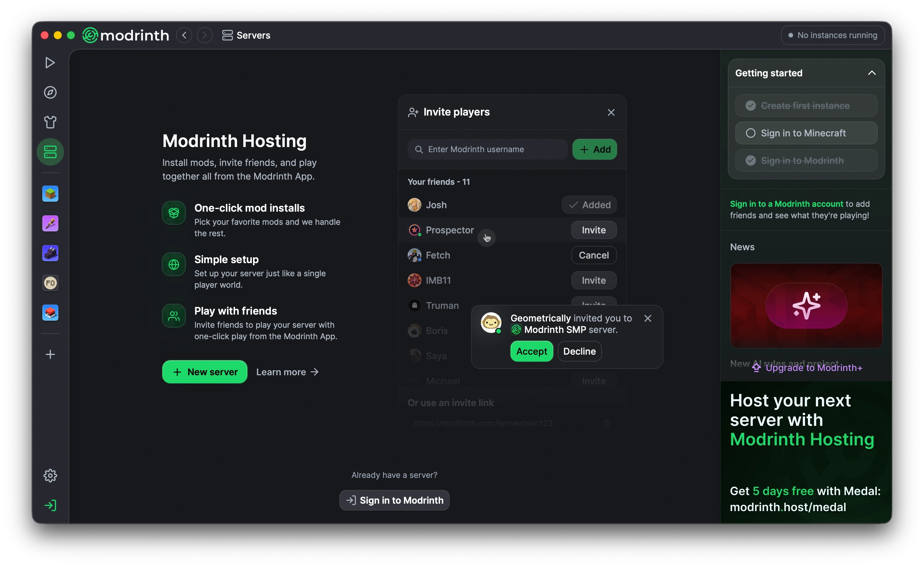
Task: Toggle the Added button for Josh
Action: pos(589,204)
